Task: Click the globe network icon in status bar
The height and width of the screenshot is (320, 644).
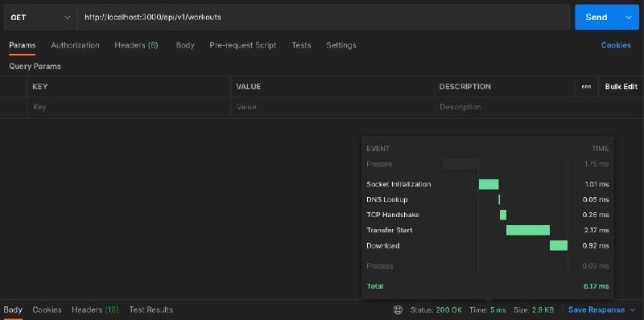Action: [x=398, y=310]
